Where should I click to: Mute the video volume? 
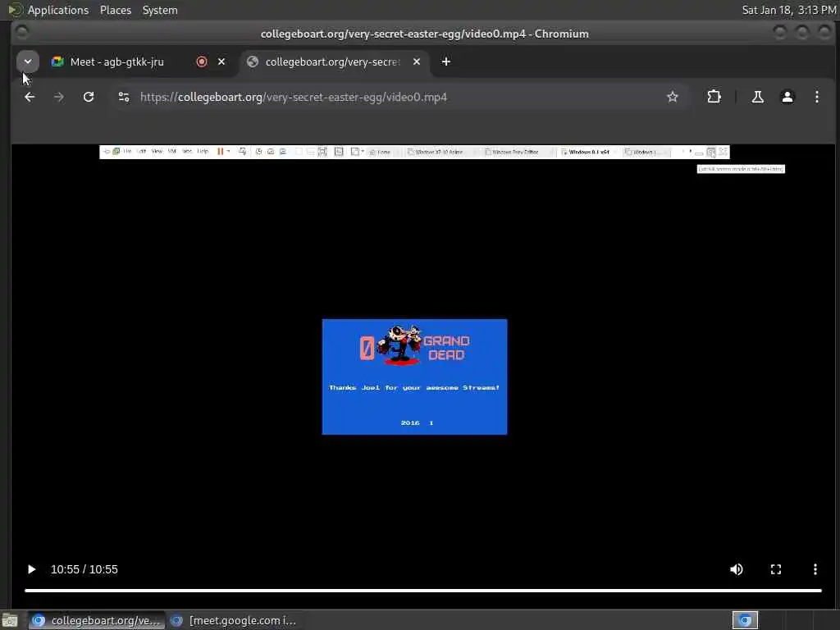click(737, 569)
